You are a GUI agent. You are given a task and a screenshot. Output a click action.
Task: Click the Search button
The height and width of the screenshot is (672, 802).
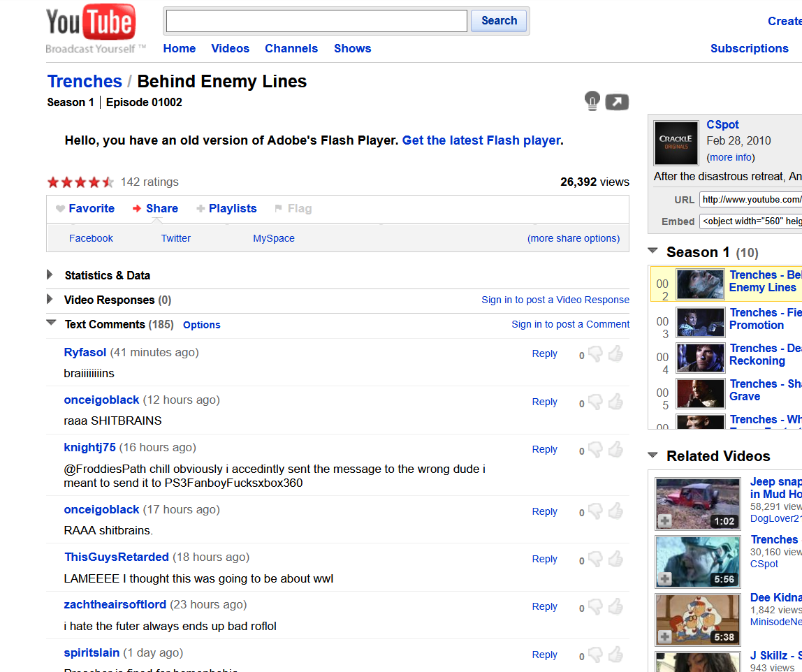pos(499,21)
